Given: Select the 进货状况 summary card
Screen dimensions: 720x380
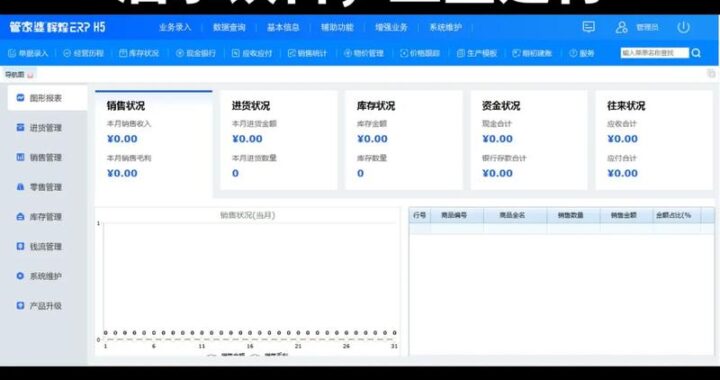Looking at the screenshot, I should click(x=279, y=140).
